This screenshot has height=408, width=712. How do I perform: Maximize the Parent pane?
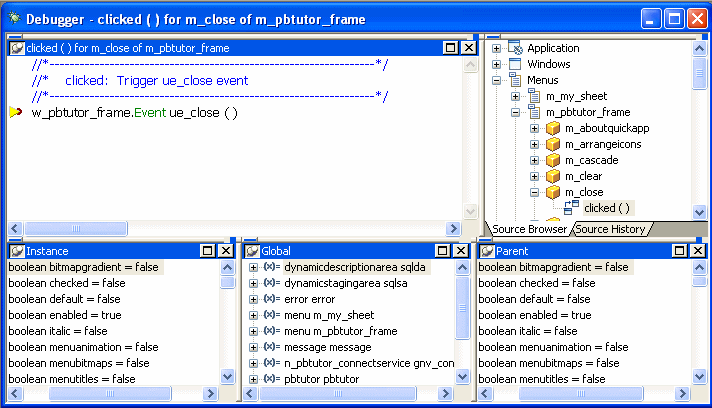[x=679, y=251]
